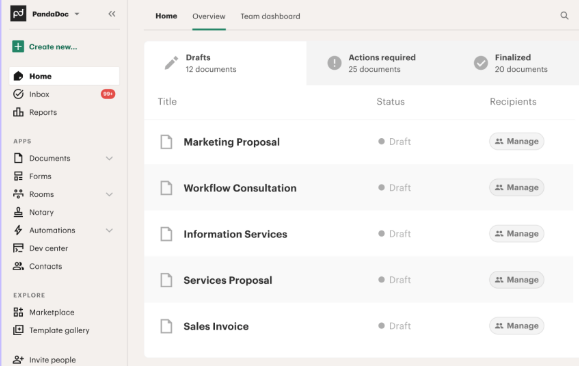Click the Draft status of Sales Invoice

coord(394,326)
